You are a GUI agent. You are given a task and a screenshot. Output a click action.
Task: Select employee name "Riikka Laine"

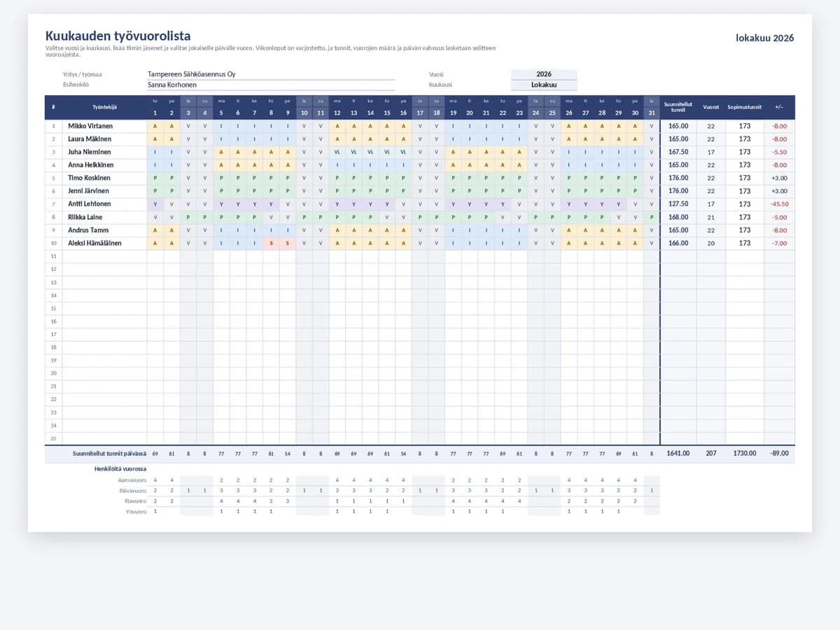tap(84, 217)
